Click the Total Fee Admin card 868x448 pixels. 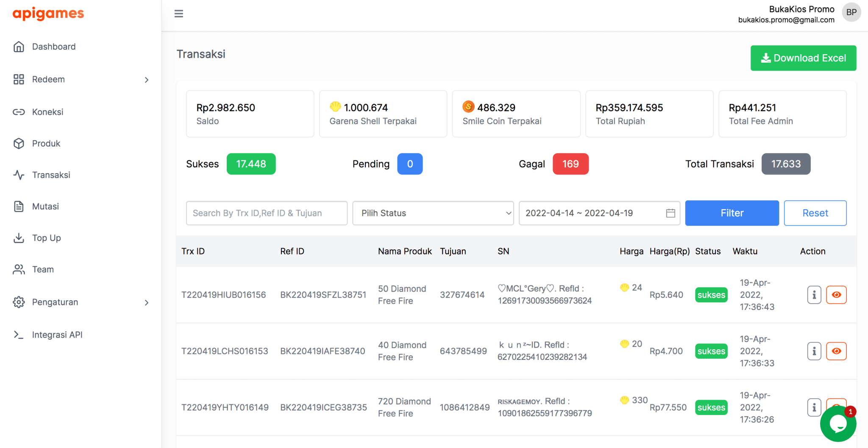click(x=782, y=114)
